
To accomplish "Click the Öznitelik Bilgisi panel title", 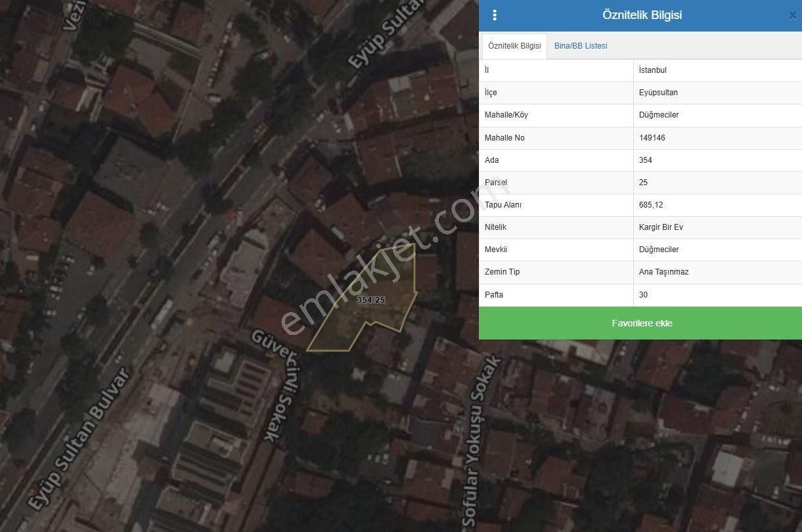I will pyautogui.click(x=642, y=15).
